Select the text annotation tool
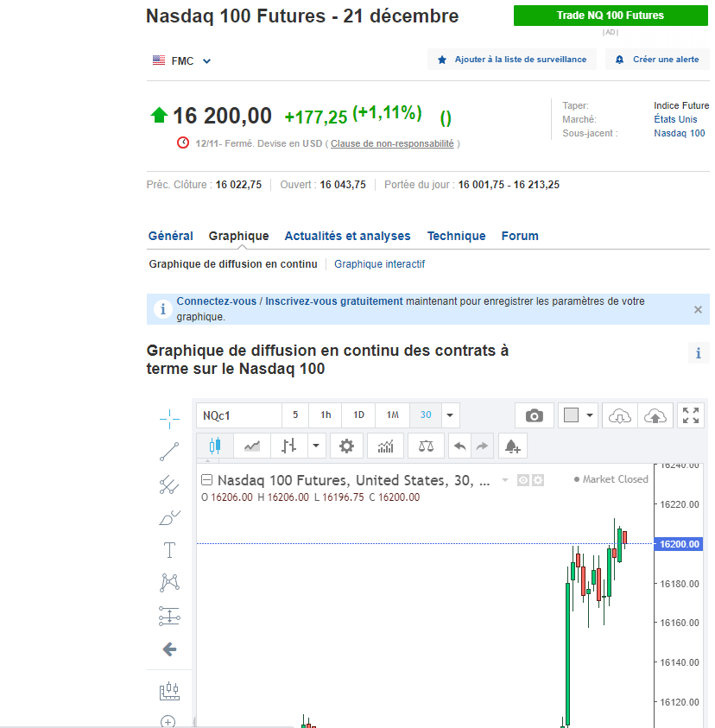 point(169,550)
